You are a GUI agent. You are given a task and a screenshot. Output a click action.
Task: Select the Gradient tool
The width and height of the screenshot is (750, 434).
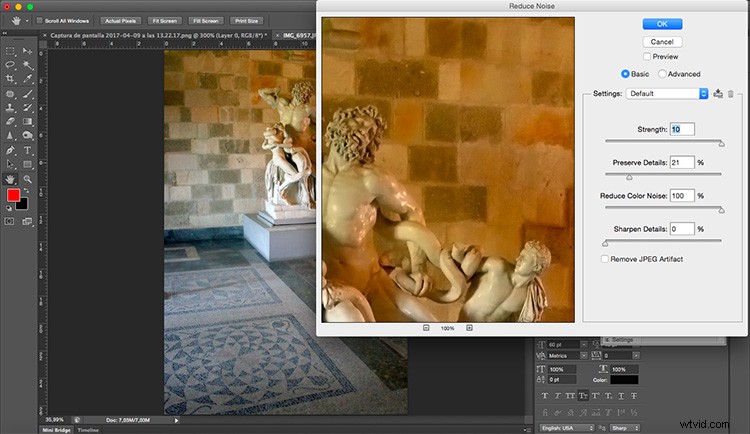point(27,122)
